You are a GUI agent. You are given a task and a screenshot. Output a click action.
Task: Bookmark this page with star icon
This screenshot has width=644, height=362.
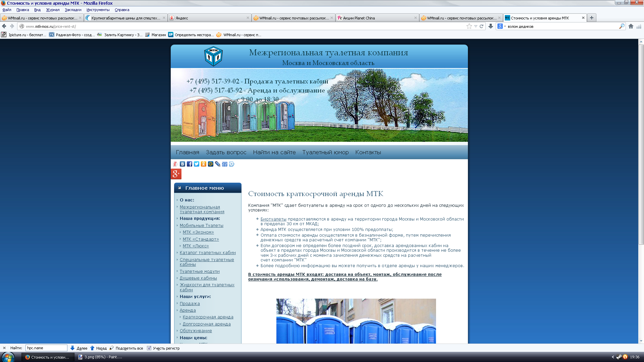tap(469, 26)
